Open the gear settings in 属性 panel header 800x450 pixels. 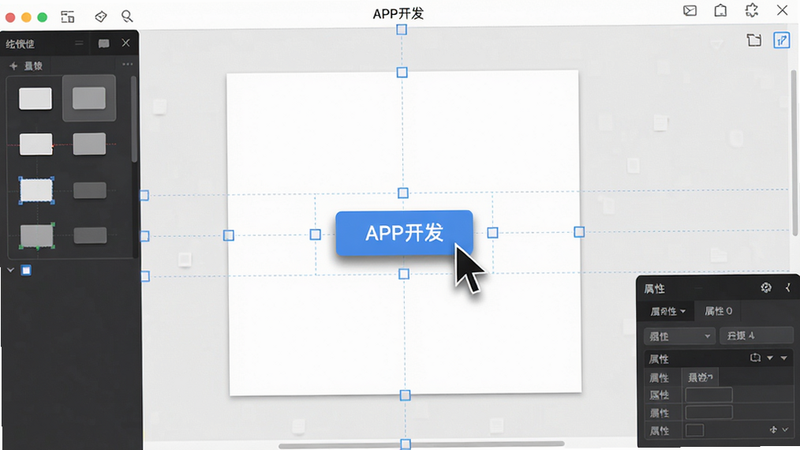766,288
